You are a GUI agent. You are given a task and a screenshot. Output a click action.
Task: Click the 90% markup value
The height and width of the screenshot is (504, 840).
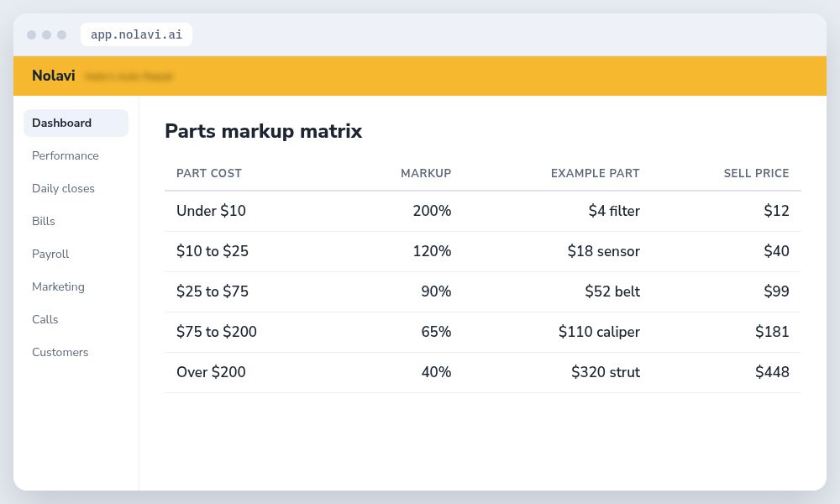click(x=436, y=291)
